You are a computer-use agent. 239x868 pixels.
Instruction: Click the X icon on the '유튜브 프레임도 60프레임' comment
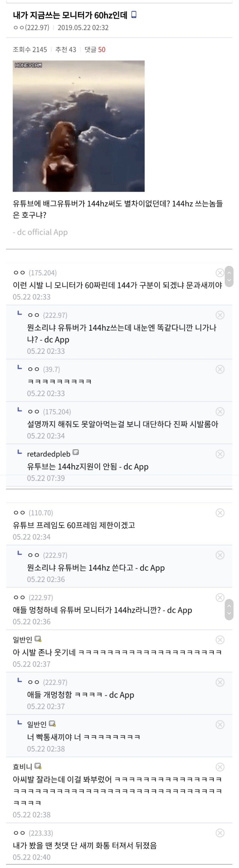[x=220, y=513]
